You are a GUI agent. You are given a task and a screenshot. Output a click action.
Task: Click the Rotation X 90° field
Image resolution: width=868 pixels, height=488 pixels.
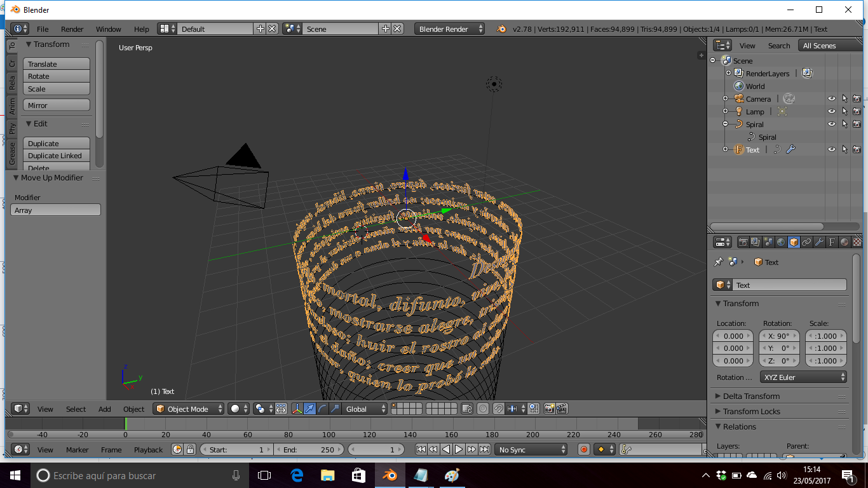coord(779,335)
